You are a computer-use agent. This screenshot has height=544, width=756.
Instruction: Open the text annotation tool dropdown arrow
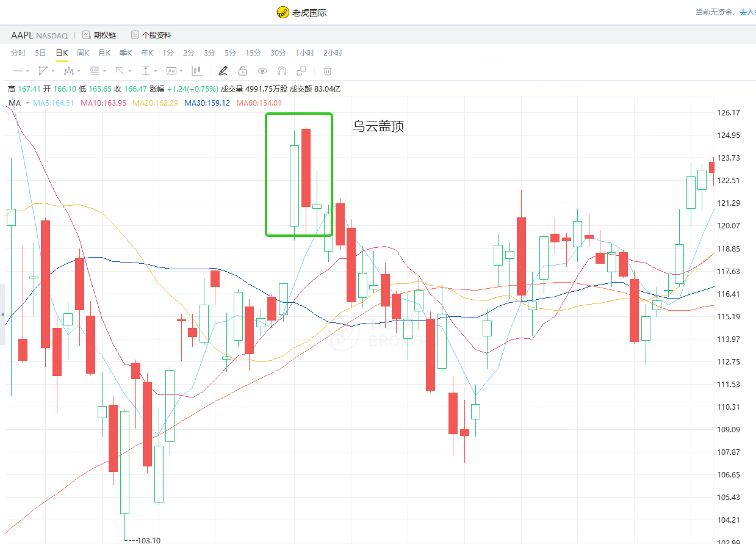[x=181, y=71]
